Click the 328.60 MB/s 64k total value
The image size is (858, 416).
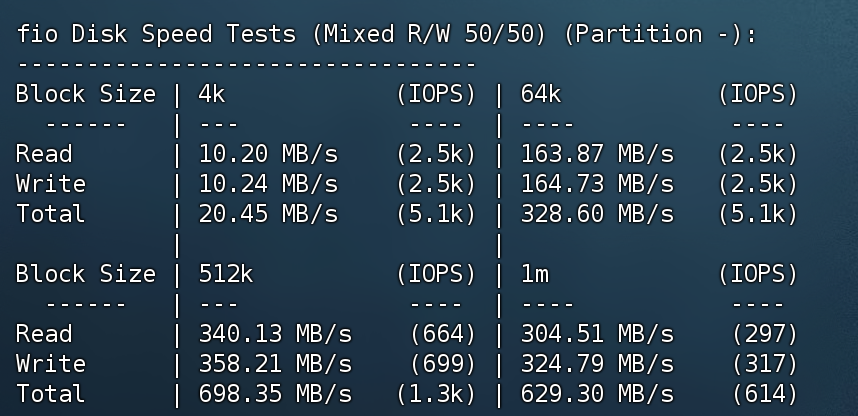597,213
